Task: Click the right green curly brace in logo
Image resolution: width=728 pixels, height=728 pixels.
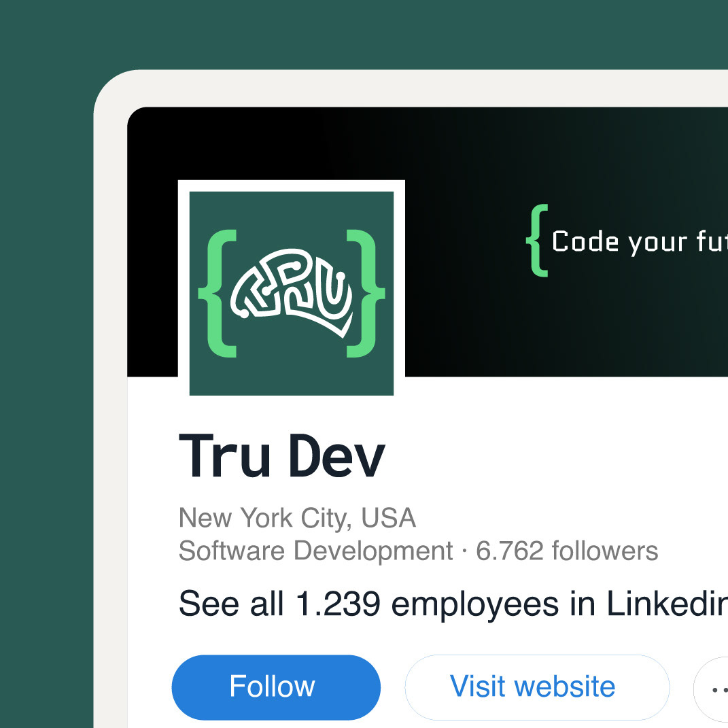Action: [366, 293]
